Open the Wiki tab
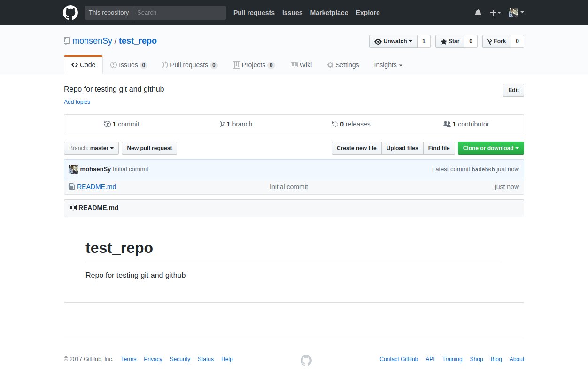The height and width of the screenshot is (386, 588). (301, 65)
